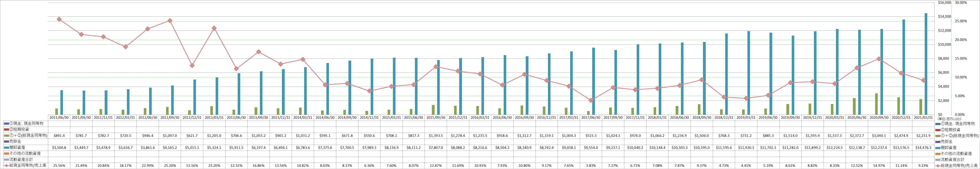Click the 棚卸資産 bar for 2011/06/30

[x=62, y=102]
